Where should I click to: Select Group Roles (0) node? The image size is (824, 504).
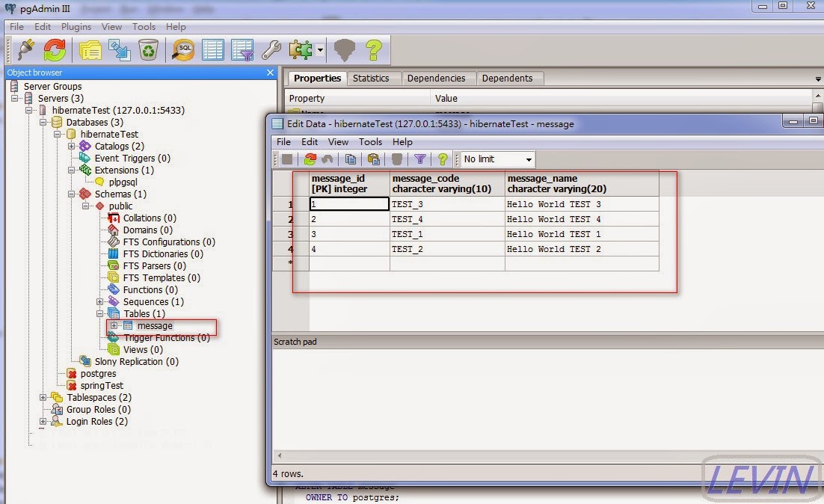(x=99, y=409)
